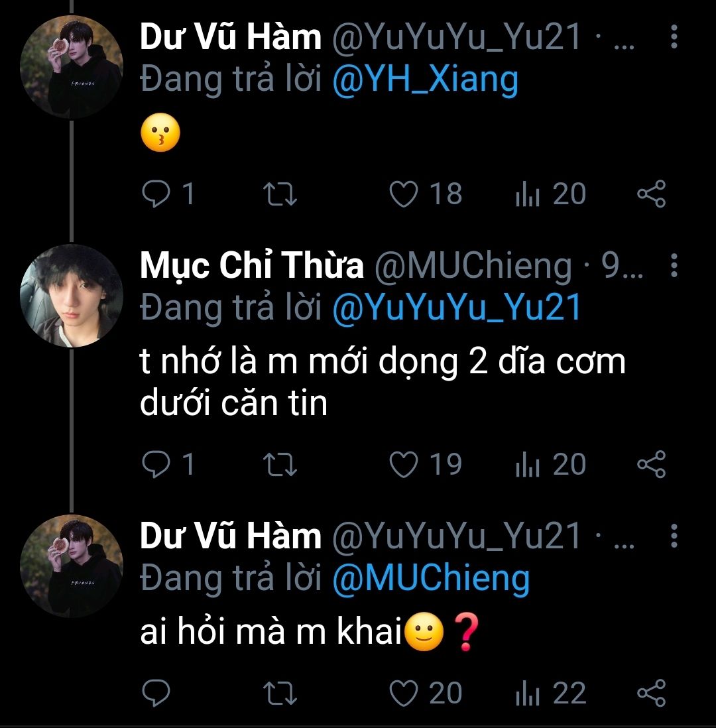Open more options on the first tweet
This screenshot has height=728, width=716.
coord(674,38)
